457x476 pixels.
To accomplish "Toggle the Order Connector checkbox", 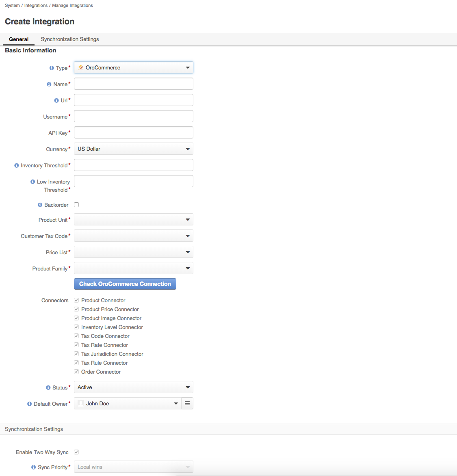I will pos(76,372).
